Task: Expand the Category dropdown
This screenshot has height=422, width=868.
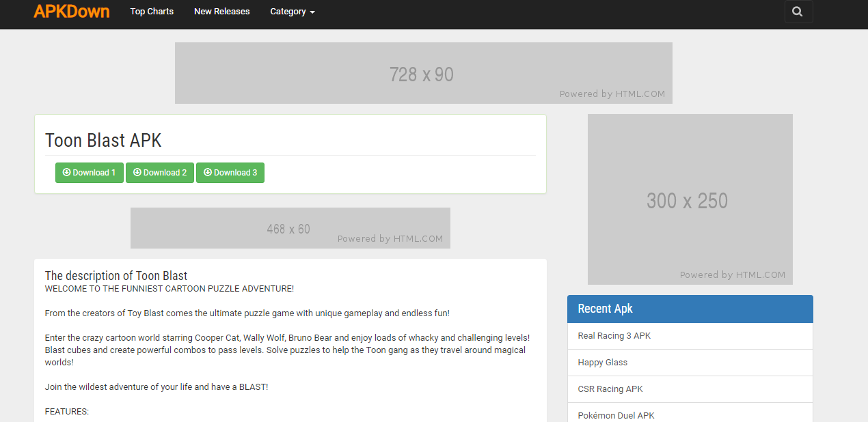Action: pos(292,12)
